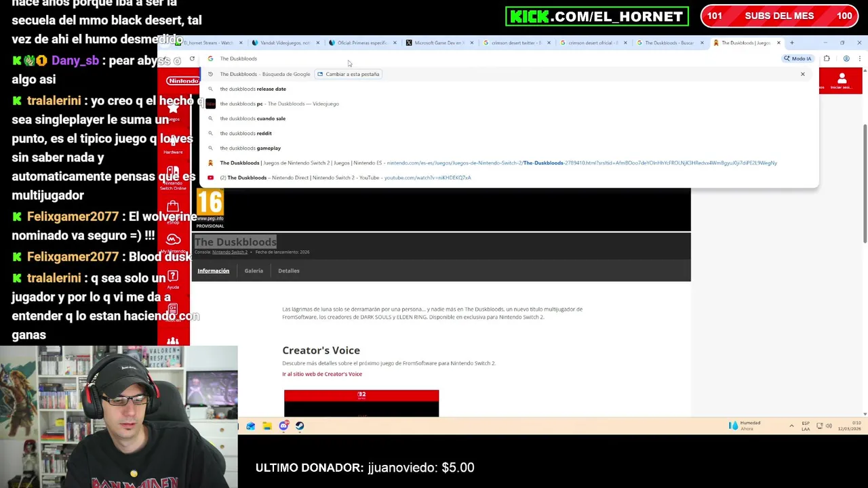This screenshot has width=868, height=488.
Task: Open a new browser tab
Action: pyautogui.click(x=791, y=43)
